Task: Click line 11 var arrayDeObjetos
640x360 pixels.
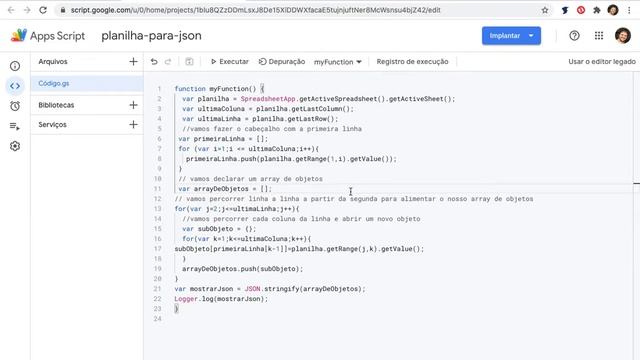Action: point(225,189)
